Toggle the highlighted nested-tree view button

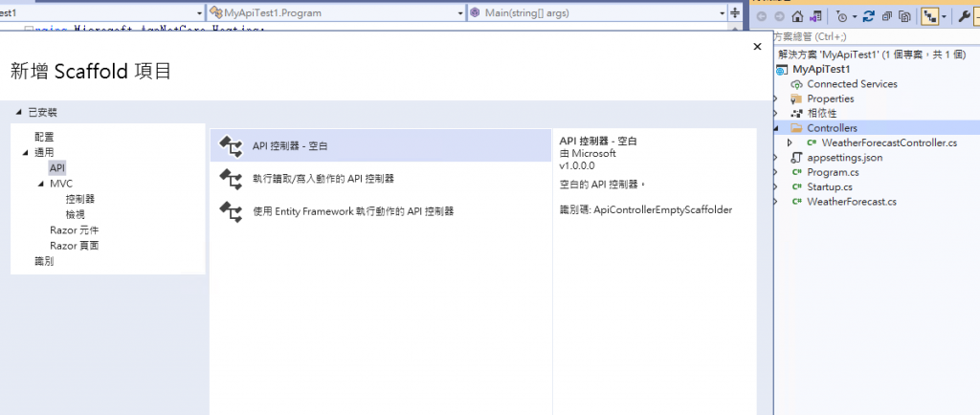pyautogui.click(x=929, y=17)
